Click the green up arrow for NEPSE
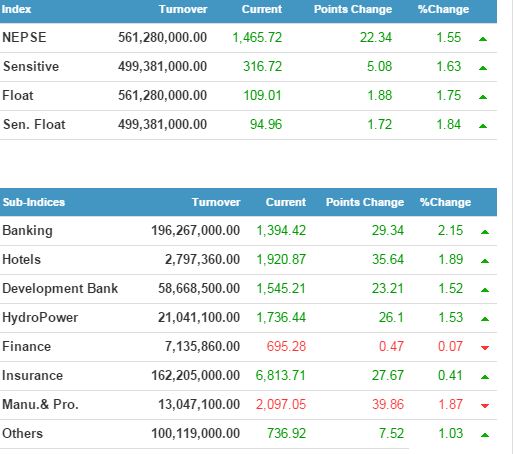The width and height of the screenshot is (513, 454). pos(483,39)
